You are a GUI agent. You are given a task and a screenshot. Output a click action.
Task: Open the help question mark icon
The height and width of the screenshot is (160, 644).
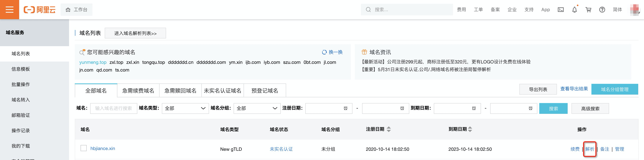click(602, 10)
